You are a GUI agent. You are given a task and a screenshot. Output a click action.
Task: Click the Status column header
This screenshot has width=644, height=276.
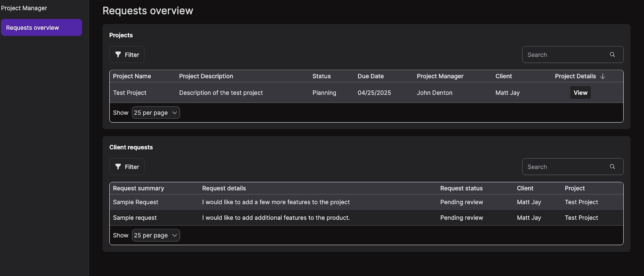click(322, 76)
